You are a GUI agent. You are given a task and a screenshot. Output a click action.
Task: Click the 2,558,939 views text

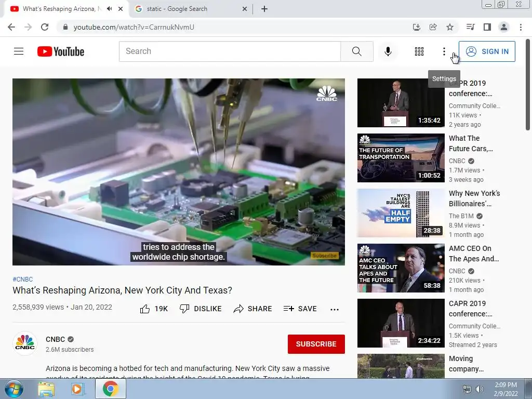(x=38, y=307)
